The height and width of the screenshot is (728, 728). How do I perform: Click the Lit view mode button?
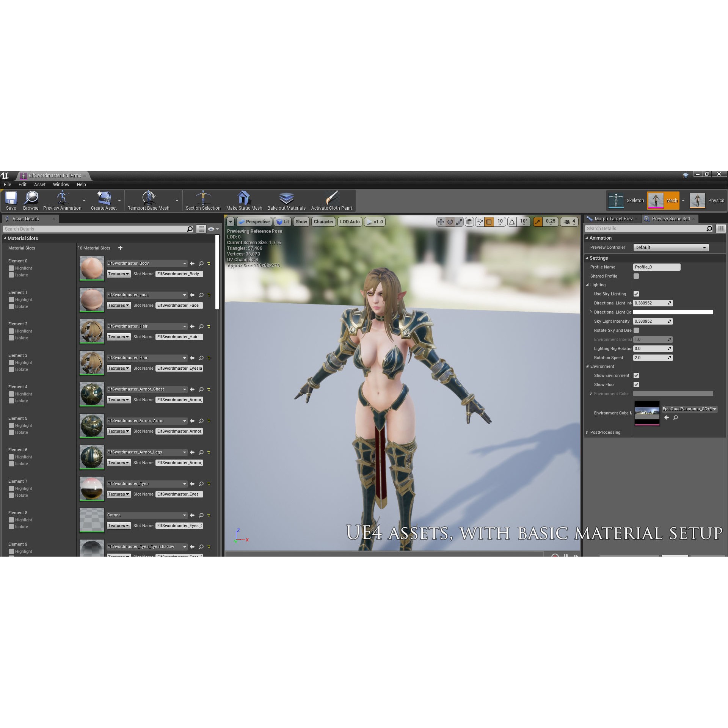(x=282, y=222)
